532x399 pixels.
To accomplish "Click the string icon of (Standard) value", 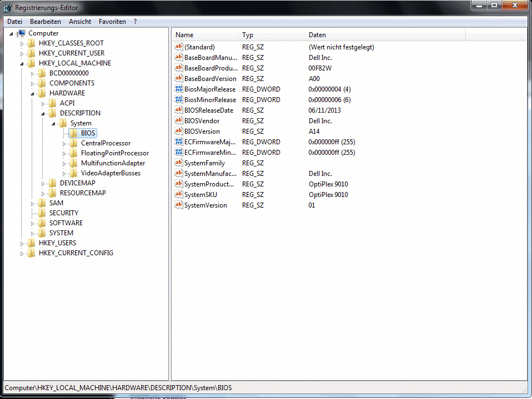I will click(179, 47).
